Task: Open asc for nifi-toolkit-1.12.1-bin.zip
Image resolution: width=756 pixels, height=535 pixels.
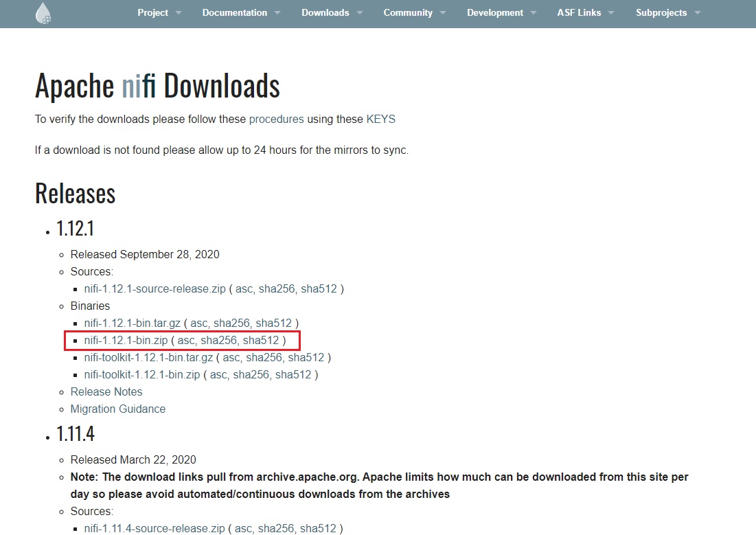Action: click(218, 375)
